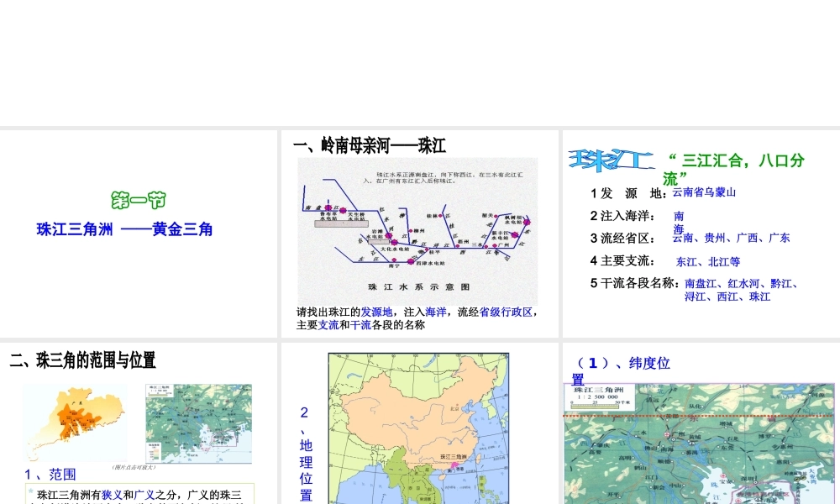Select the slide heading '一、岭南母亲河——珠江'
This screenshot has height=504, width=840.
[x=370, y=145]
